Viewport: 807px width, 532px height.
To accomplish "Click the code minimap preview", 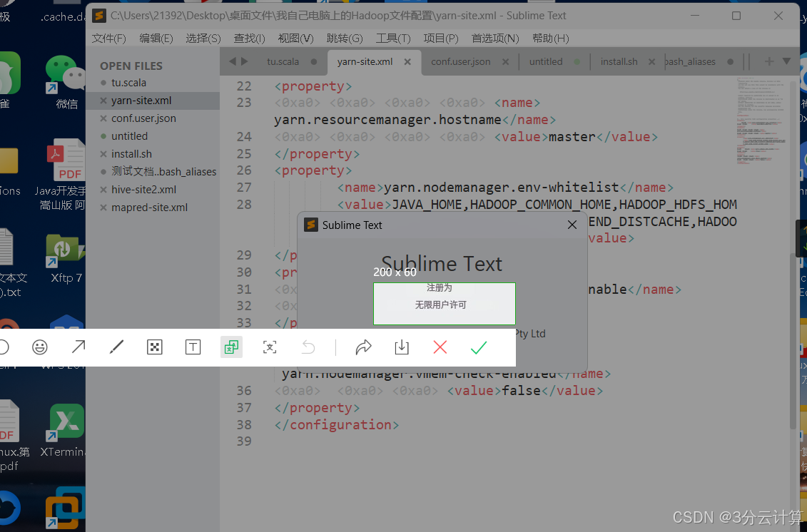I will click(762, 121).
